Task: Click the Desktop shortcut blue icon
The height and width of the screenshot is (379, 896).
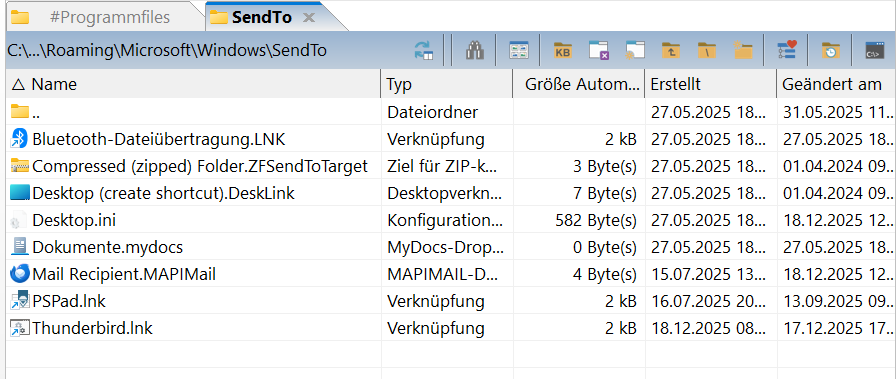Action: coord(20,193)
